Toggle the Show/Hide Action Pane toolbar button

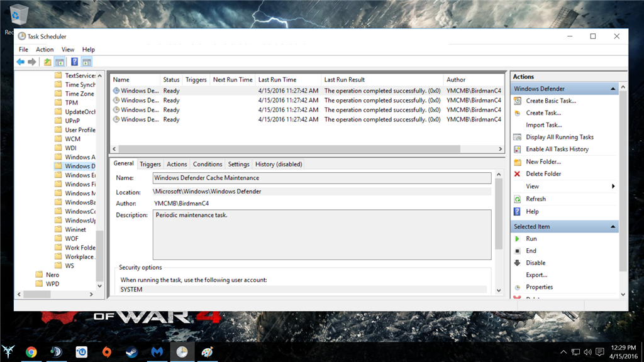click(x=86, y=62)
